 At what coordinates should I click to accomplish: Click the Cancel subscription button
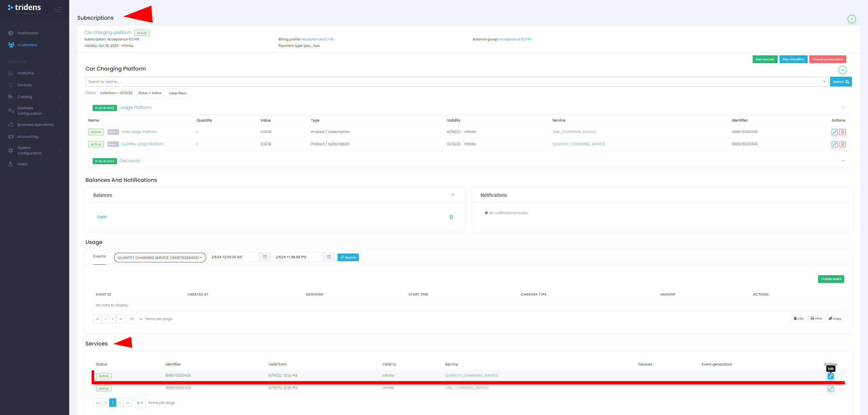point(827,59)
